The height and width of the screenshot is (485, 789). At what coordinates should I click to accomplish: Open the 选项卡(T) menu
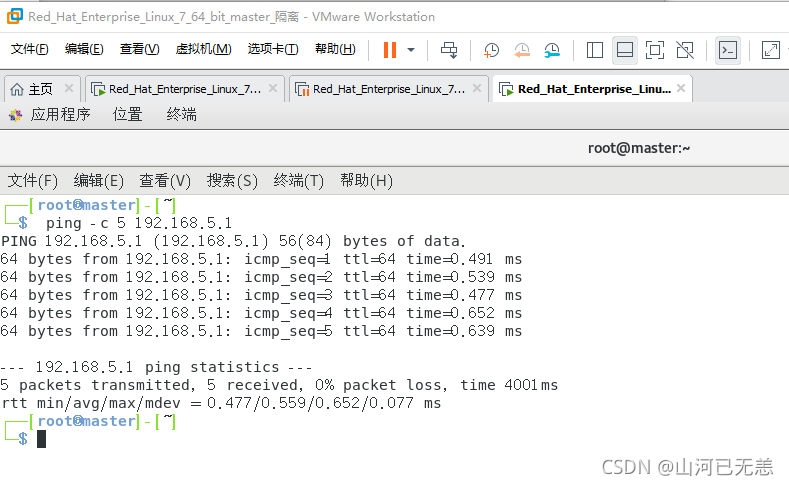[273, 49]
